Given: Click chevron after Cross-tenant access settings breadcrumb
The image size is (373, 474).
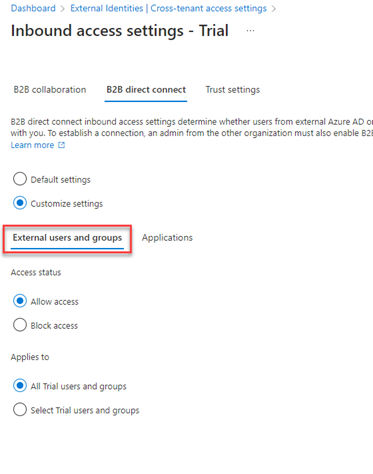Looking at the screenshot, I should (x=274, y=9).
